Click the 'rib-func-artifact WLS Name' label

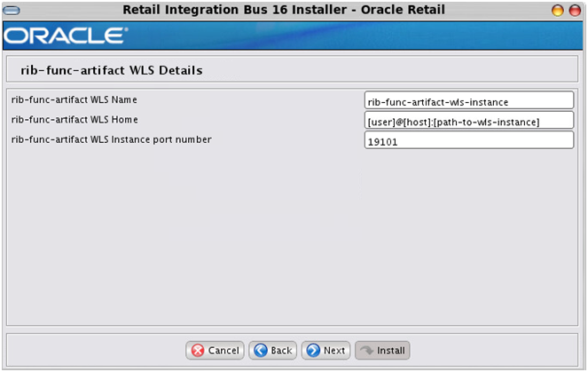coord(74,99)
